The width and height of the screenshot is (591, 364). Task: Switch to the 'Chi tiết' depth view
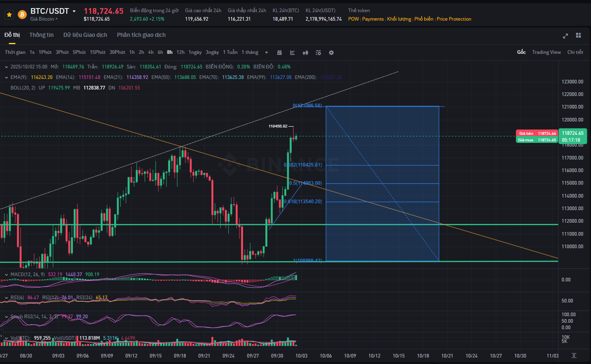click(x=575, y=52)
